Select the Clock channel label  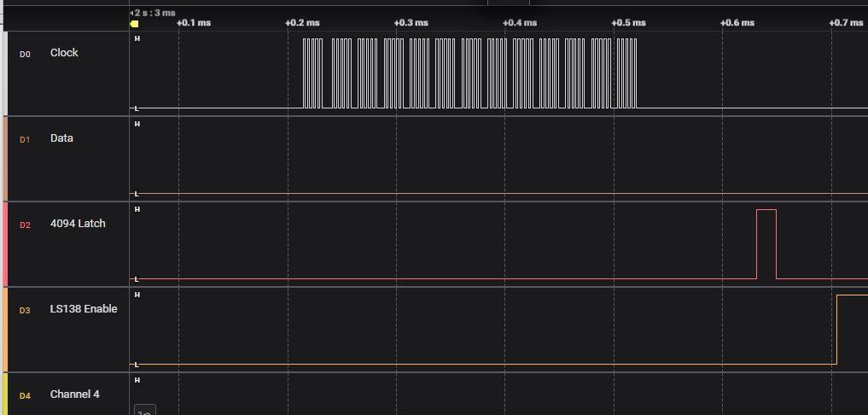[64, 53]
